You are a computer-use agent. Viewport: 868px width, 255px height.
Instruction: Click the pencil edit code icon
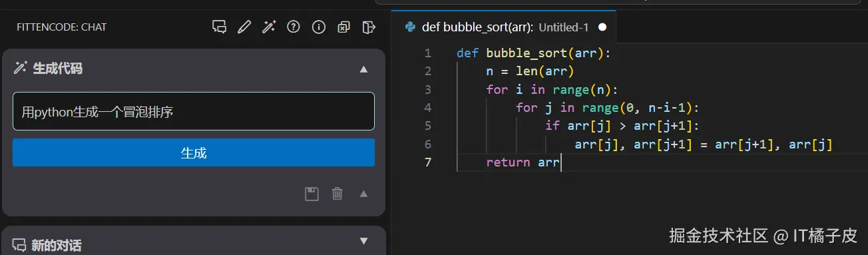(244, 27)
